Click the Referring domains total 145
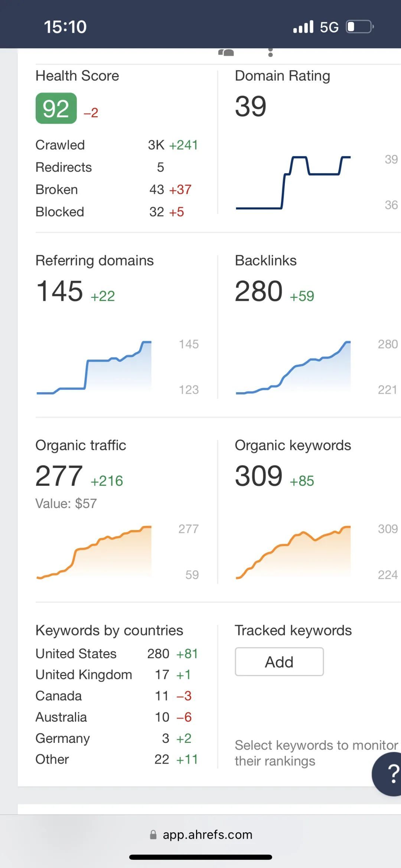The width and height of the screenshot is (401, 868). 60,291
